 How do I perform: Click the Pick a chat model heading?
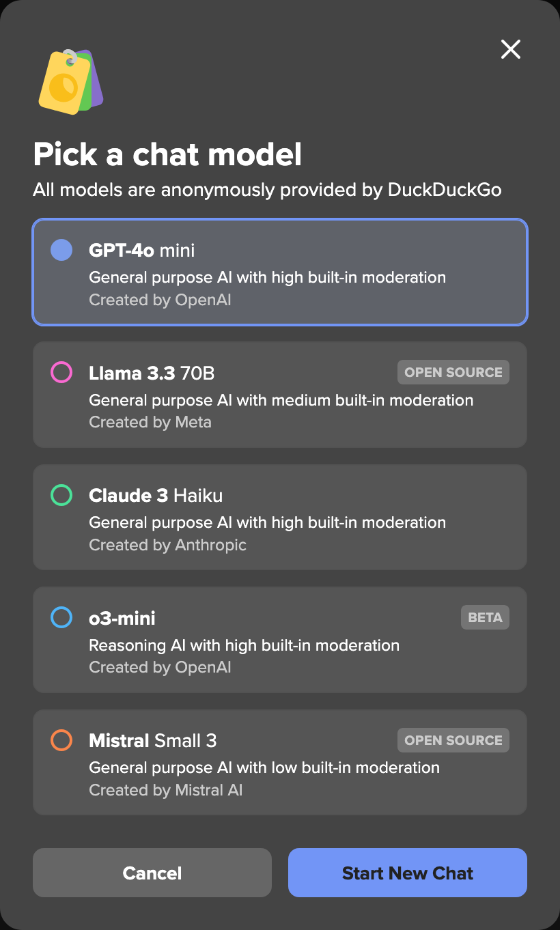pos(167,155)
